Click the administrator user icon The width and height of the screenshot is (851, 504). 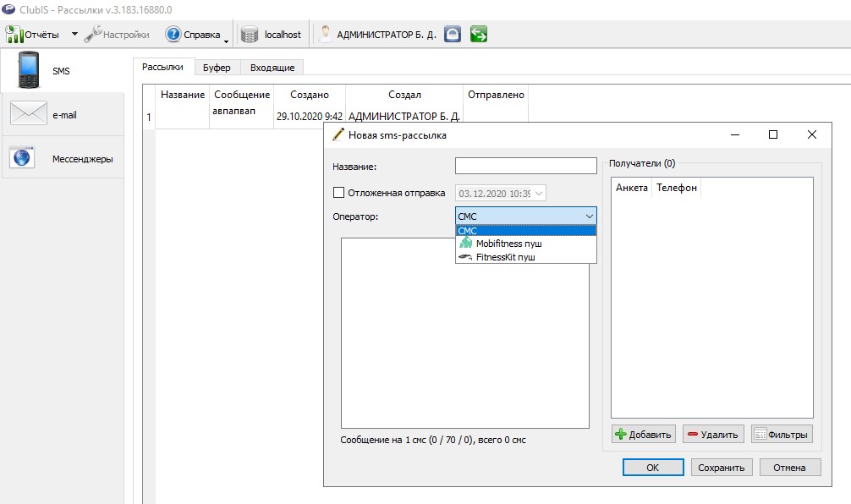pyautogui.click(x=325, y=34)
